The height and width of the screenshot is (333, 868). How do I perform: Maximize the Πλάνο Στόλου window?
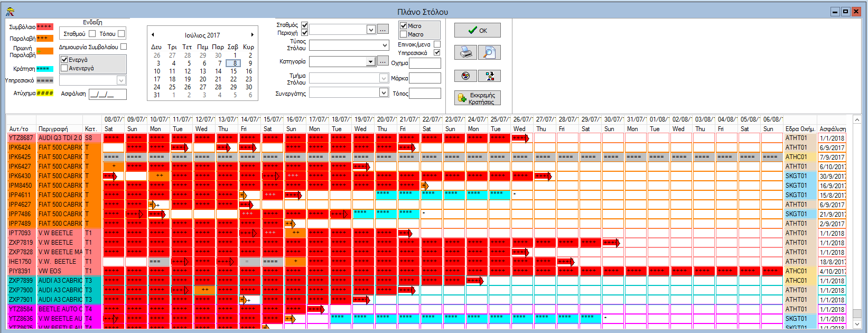[x=845, y=12]
